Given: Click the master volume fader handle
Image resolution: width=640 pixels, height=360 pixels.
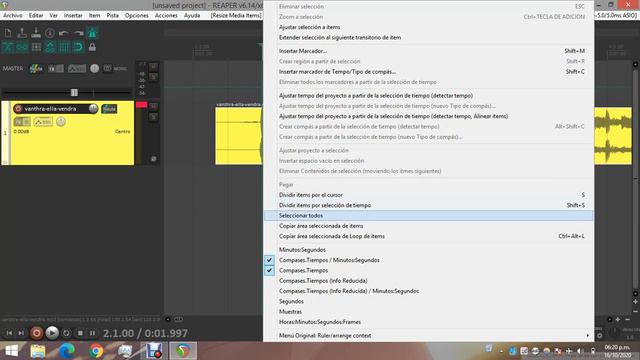Looking at the screenshot, I should [74, 93].
